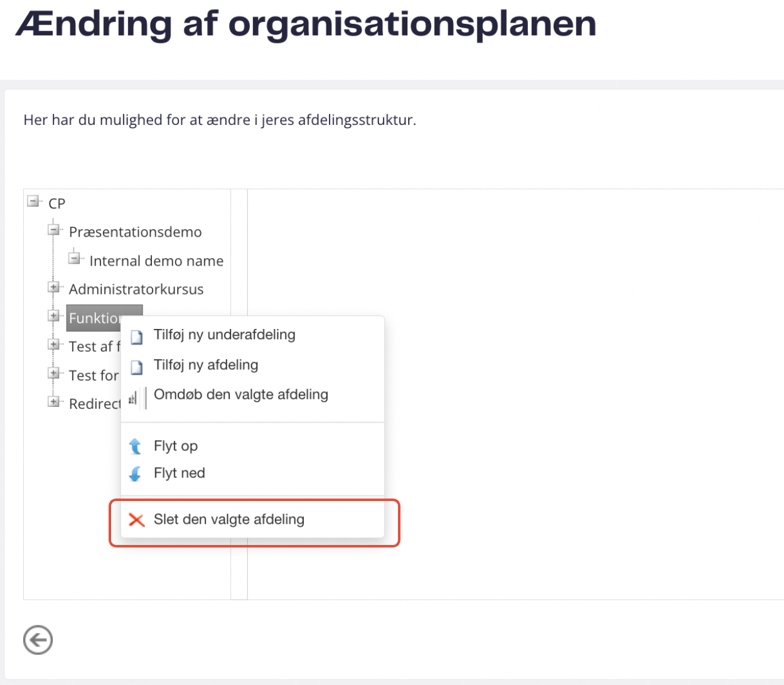Expand the Redirect tree node
The width and height of the screenshot is (784, 685).
54,401
